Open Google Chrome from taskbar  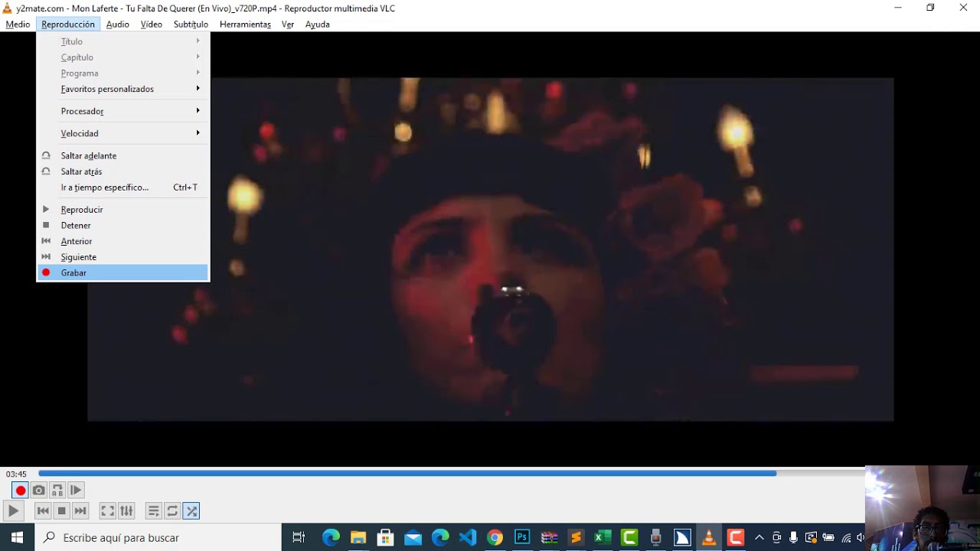pyautogui.click(x=495, y=537)
